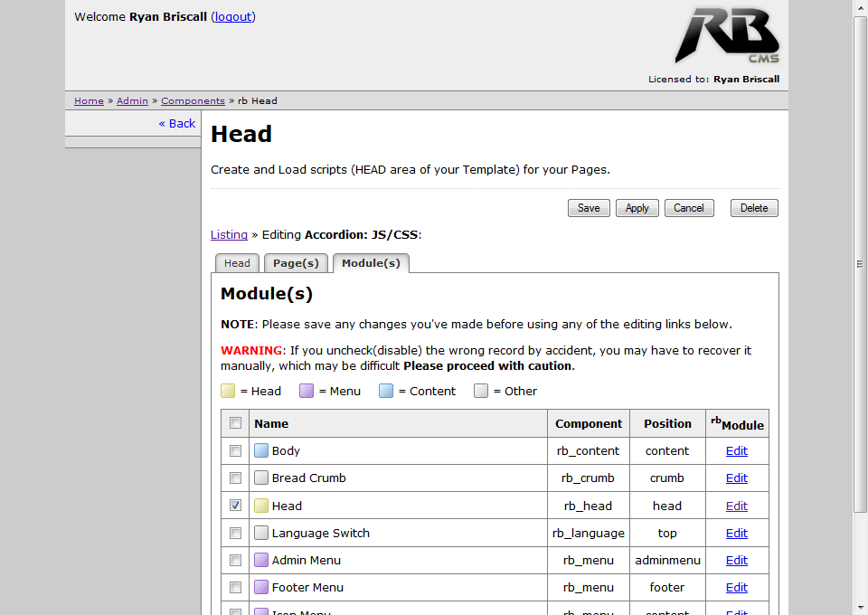The height and width of the screenshot is (615, 868).
Task: Click the scrollbar down arrow
Action: 861,607
